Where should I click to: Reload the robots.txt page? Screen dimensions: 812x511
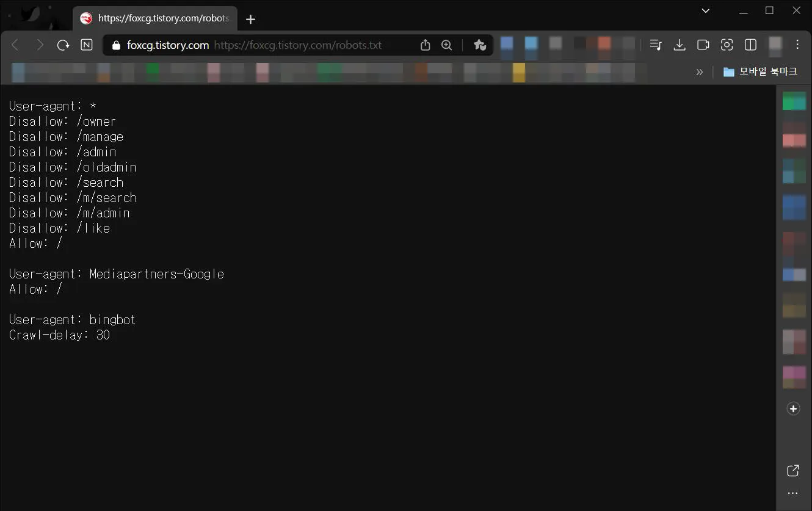tap(63, 45)
